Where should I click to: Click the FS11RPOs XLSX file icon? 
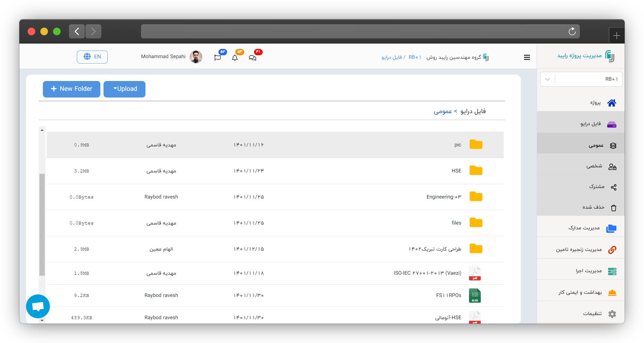(x=475, y=295)
